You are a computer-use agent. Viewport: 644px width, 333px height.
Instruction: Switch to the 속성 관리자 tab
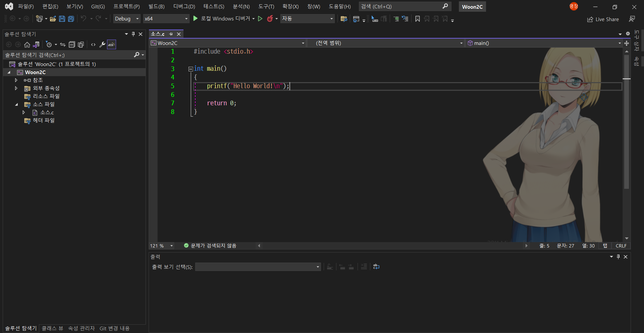[x=82, y=328]
